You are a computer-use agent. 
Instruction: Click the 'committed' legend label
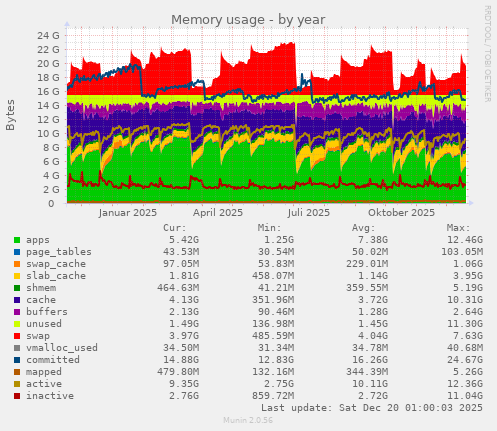click(x=53, y=360)
